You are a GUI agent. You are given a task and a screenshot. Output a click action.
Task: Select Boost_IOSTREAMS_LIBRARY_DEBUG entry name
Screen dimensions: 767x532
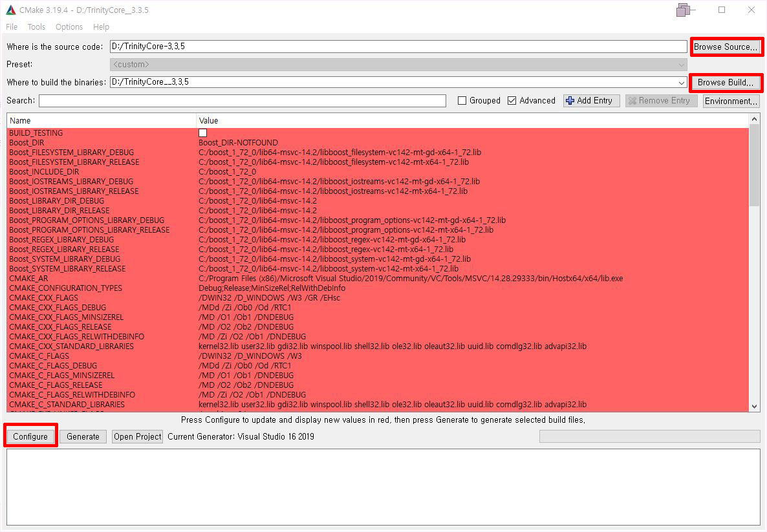(x=71, y=182)
